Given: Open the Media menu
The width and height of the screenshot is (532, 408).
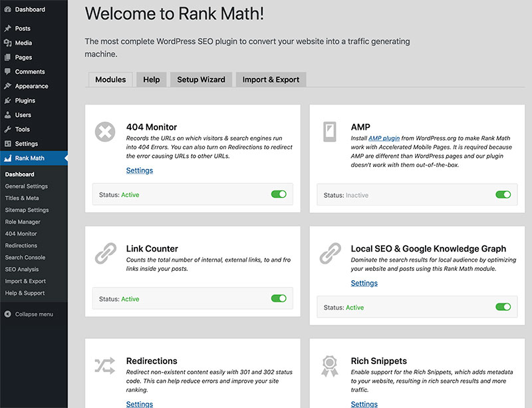Looking at the screenshot, I should tap(34, 43).
